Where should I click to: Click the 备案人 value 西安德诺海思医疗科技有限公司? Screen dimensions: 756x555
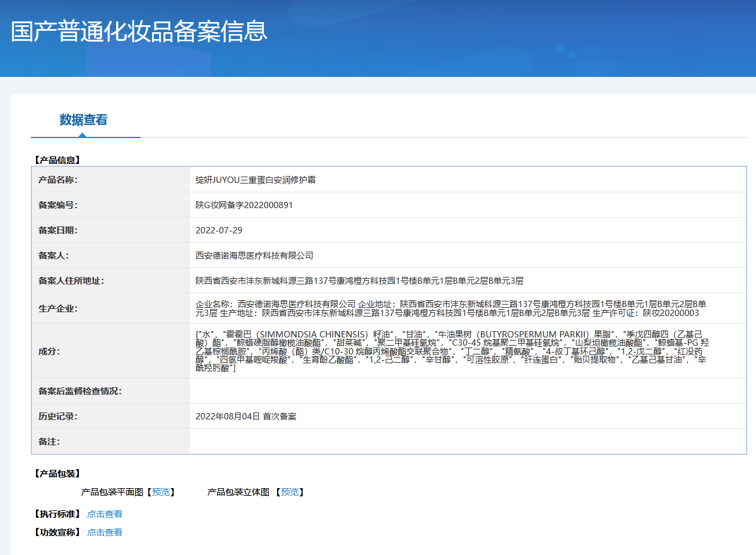[254, 255]
